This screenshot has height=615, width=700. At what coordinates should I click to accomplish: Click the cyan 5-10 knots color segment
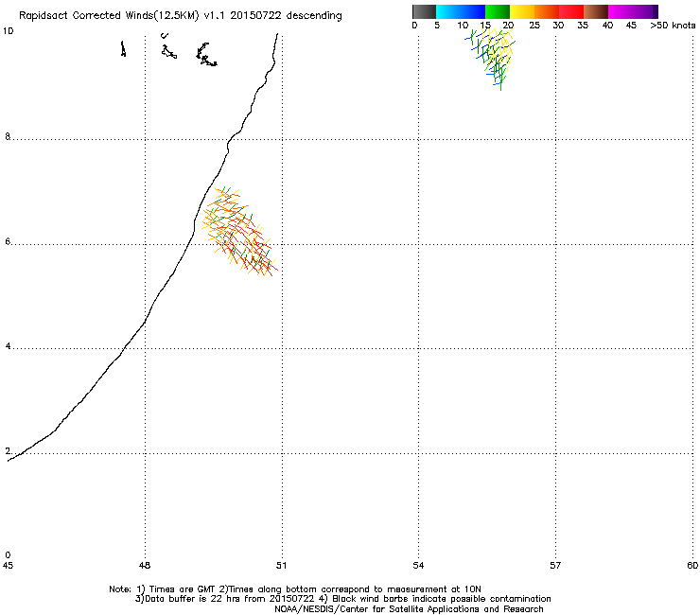pyautogui.click(x=448, y=11)
